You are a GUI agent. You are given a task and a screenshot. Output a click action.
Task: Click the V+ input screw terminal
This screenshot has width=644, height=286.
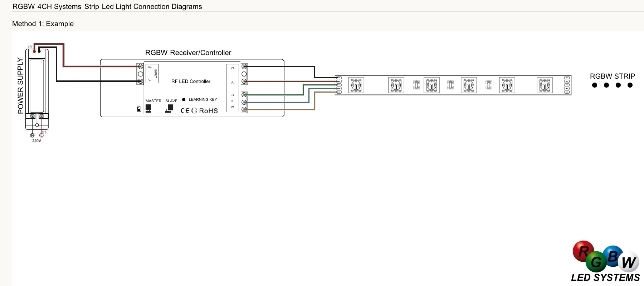tap(141, 66)
